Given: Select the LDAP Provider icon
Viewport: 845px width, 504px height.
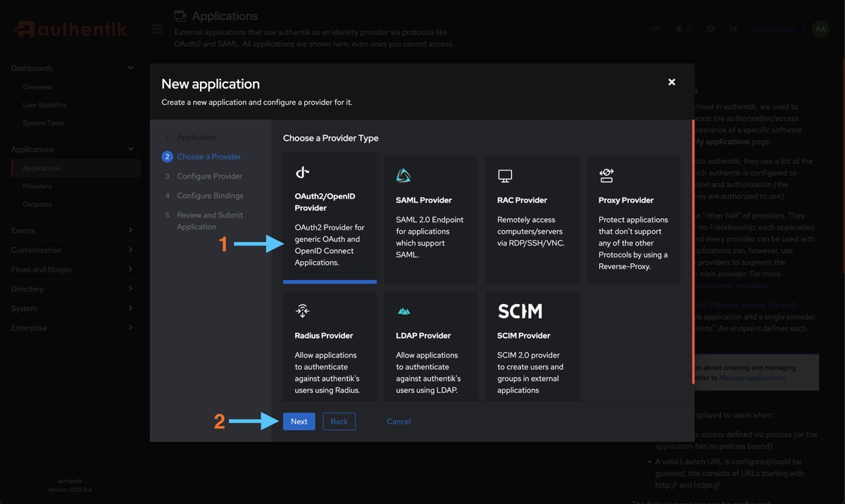Looking at the screenshot, I should coord(403,311).
